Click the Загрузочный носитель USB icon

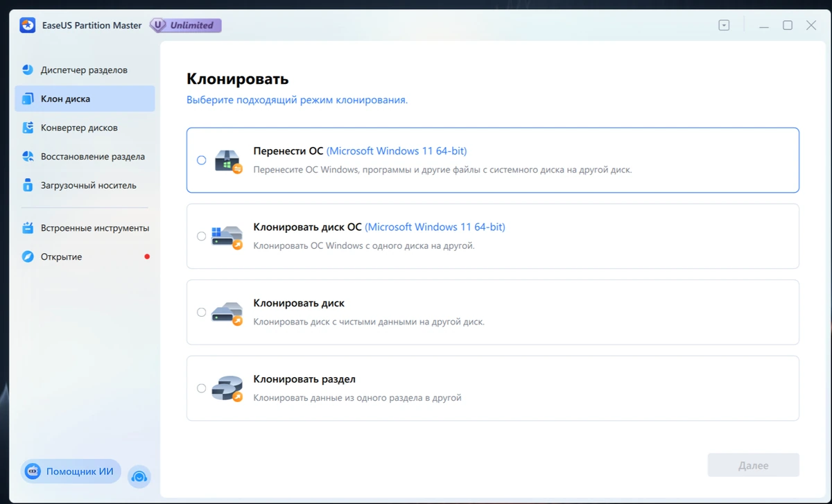click(x=28, y=186)
